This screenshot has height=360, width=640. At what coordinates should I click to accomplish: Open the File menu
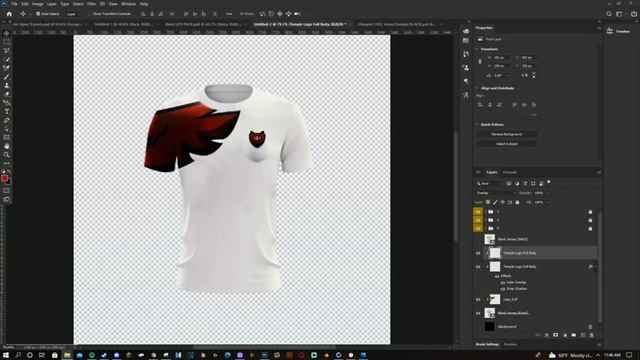tap(14, 4)
